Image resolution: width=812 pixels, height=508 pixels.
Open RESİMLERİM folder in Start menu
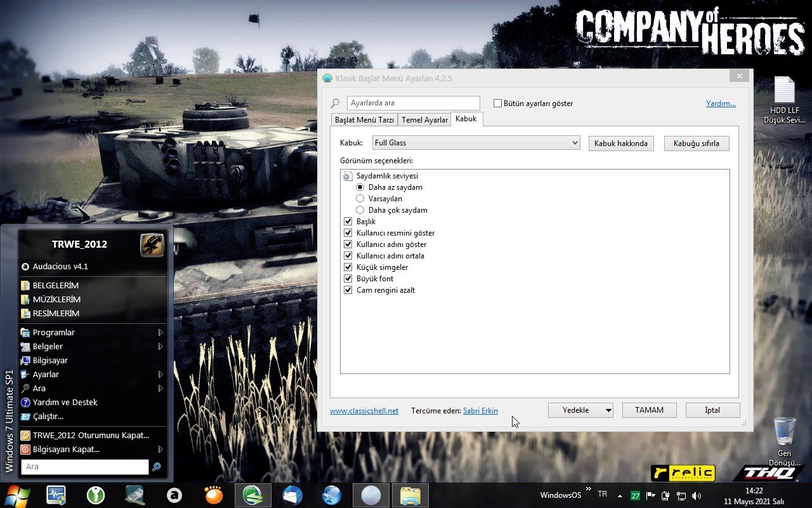click(x=93, y=313)
